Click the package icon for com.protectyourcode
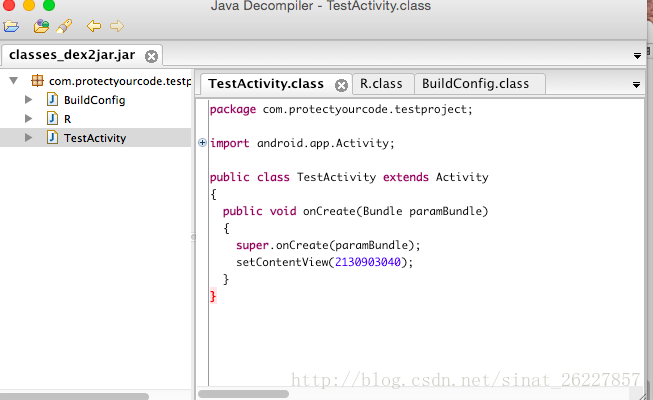 pyautogui.click(x=37, y=81)
